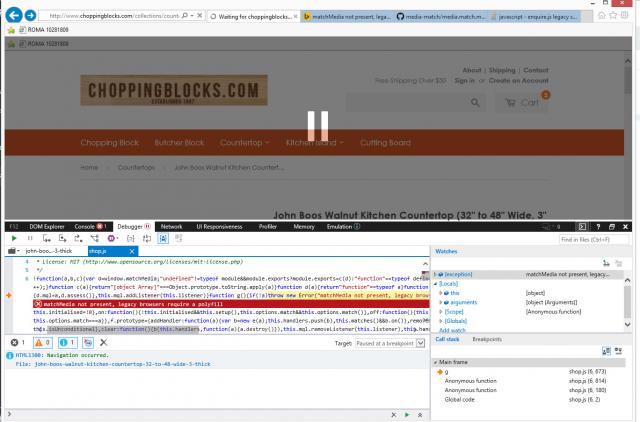640x422 pixels.
Task: Toggle clear on navigate icon
Action: (x=88, y=342)
